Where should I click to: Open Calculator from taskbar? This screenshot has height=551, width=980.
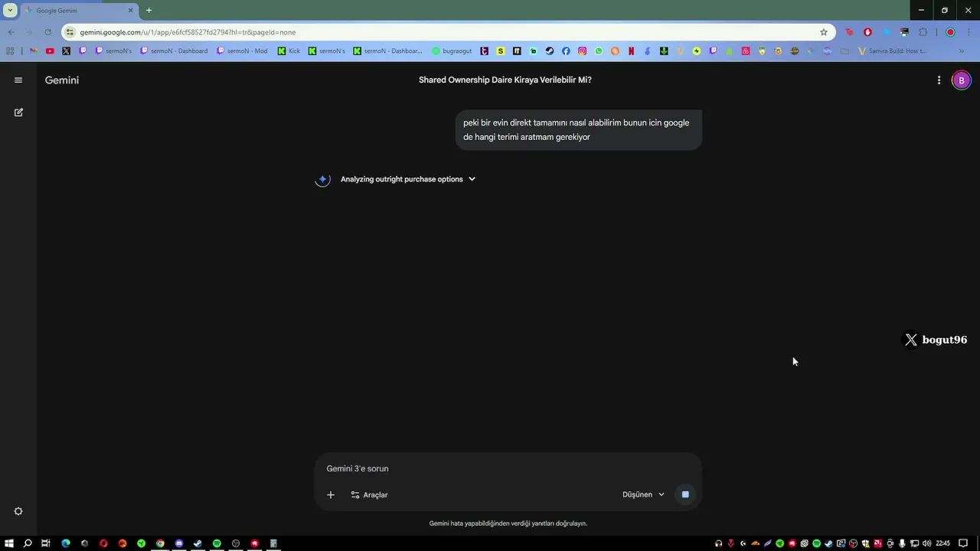[273, 543]
